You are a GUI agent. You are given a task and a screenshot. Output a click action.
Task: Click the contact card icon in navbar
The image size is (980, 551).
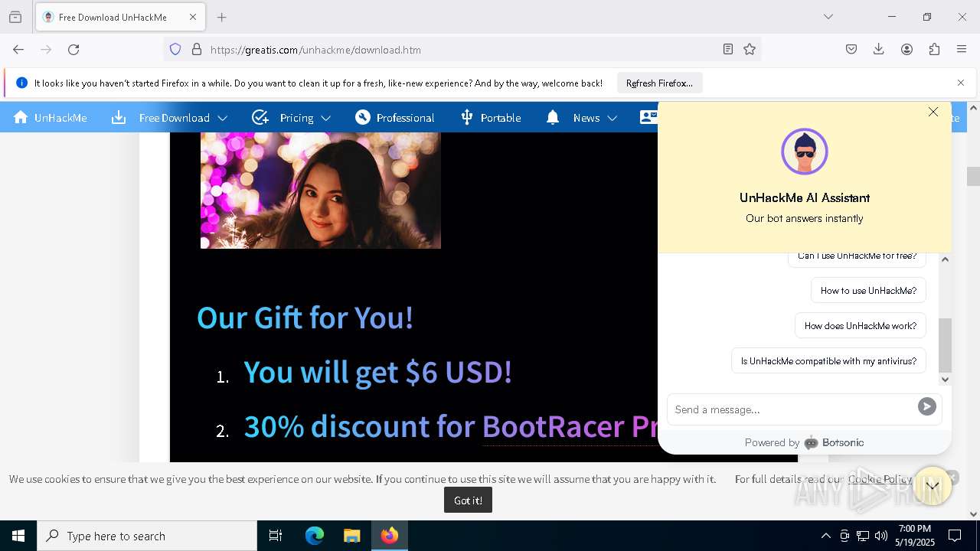coord(648,117)
